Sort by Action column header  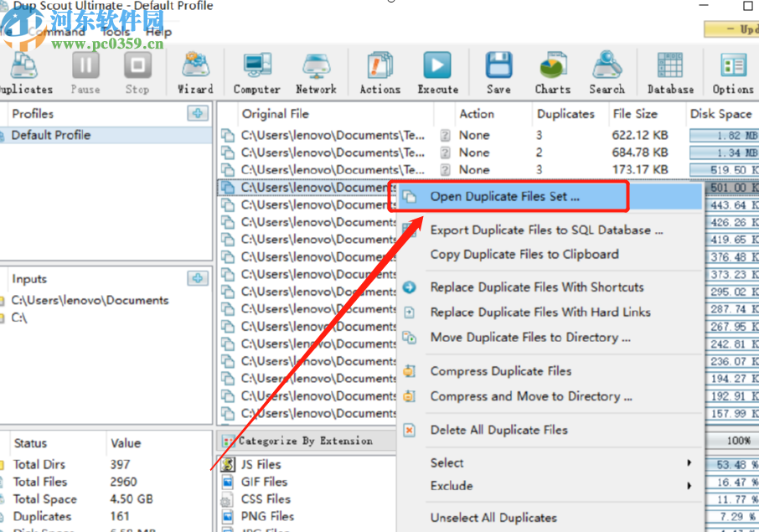pos(477,114)
